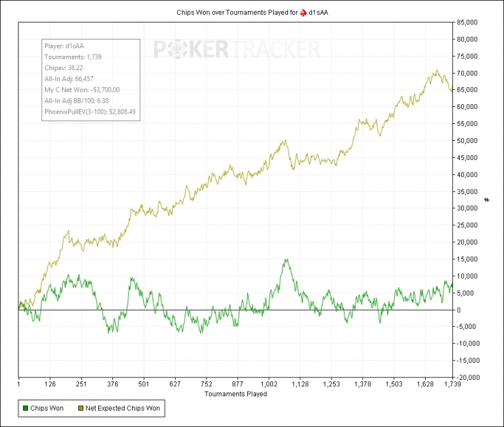Click the 0 y-axis label
The width and height of the screenshot is (504, 427).
(458, 310)
